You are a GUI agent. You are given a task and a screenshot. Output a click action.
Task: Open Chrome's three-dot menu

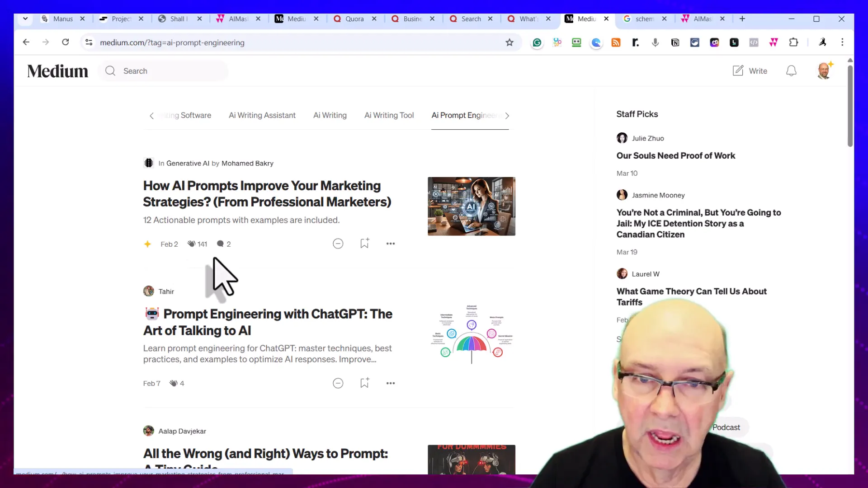[x=842, y=42]
